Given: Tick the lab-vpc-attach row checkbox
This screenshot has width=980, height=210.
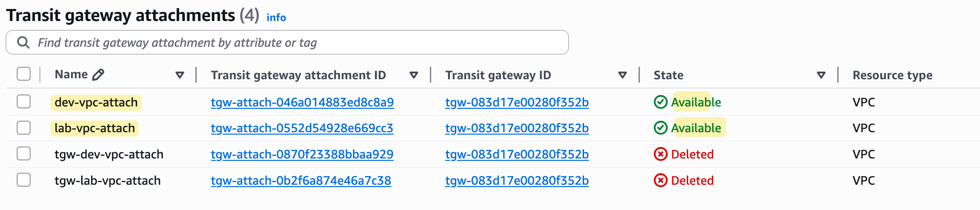Looking at the screenshot, I should tap(23, 128).
